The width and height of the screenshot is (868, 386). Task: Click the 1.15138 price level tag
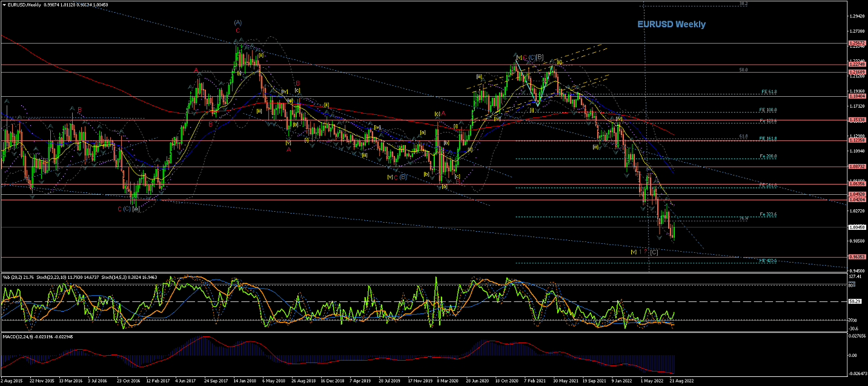click(857, 120)
